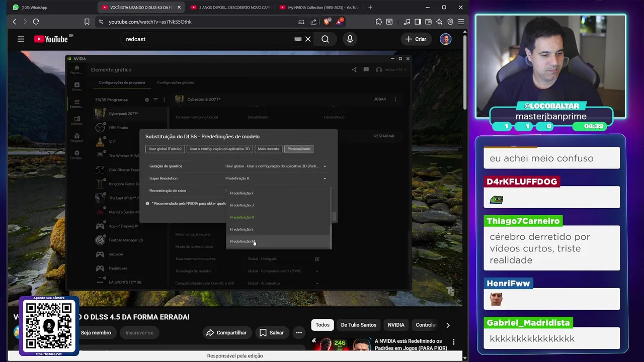Screen dimensions: 644x362
Task: Click the browser address bar URL
Action: tap(150, 22)
